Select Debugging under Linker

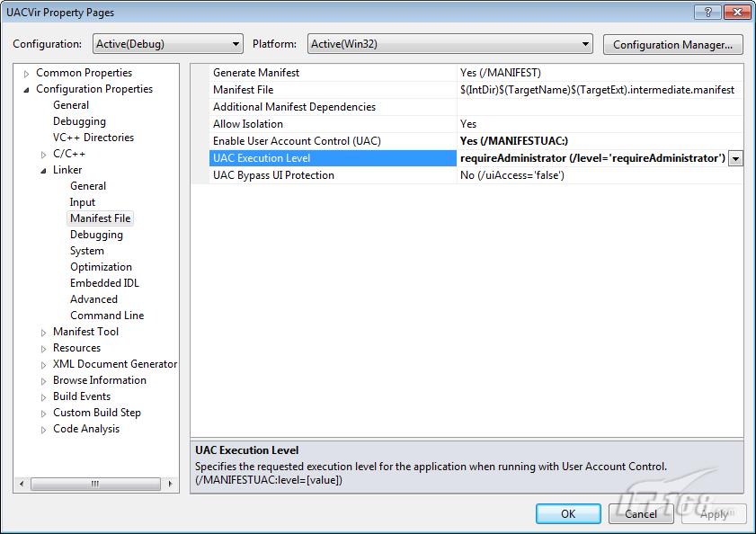96,235
